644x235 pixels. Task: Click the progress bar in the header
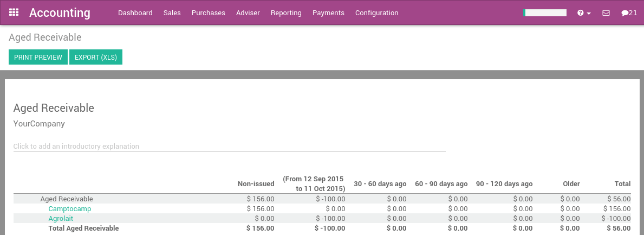(x=545, y=13)
